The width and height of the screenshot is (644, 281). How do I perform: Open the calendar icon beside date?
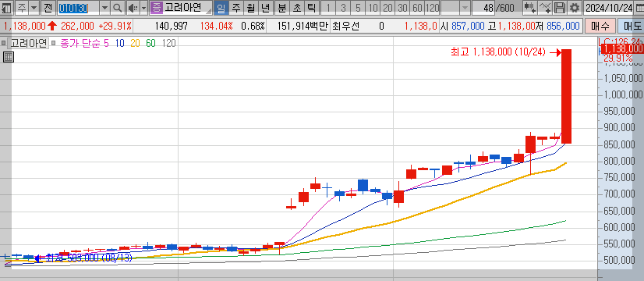click(x=639, y=7)
